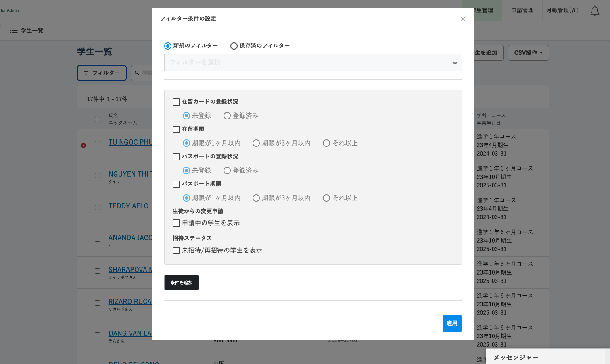The height and width of the screenshot is (364, 610).
Task: Select それ以上 under 在留期限
Action: pos(326,143)
